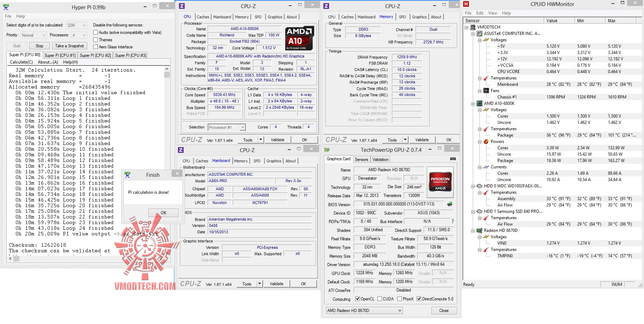644x324 pixels.
Task: Click the Z icon of the CPU-Z Mainboard window
Action: (x=181, y=150)
